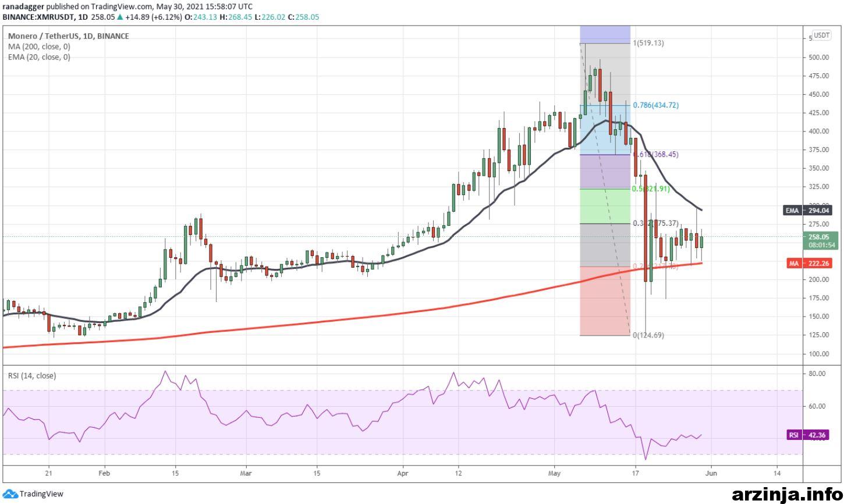Screen dimensions: 844x504
Task: Click the 350.00 price axis label
Action: [x=818, y=168]
